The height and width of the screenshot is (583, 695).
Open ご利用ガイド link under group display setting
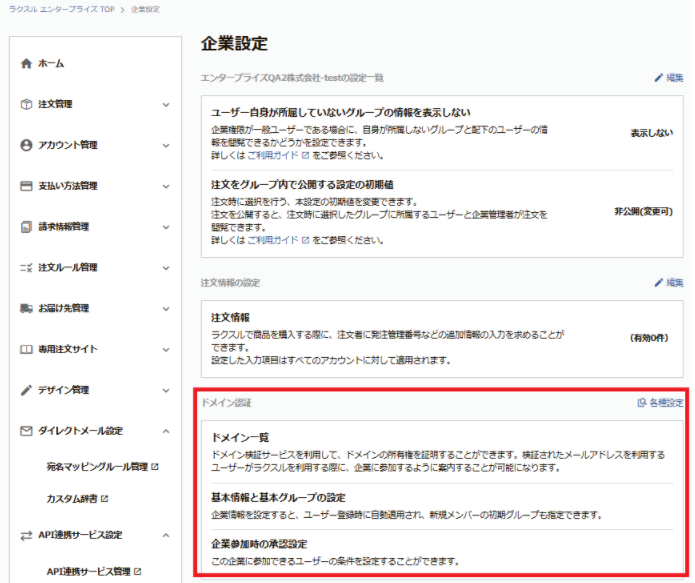273,156
